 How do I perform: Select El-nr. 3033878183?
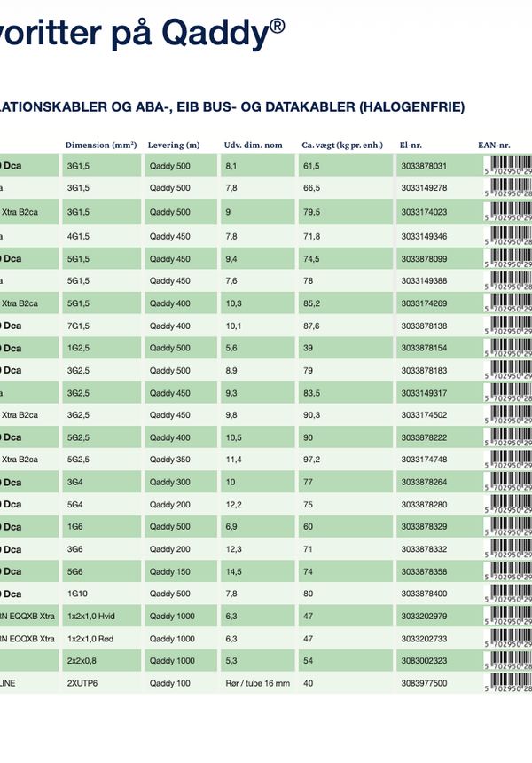pyautogui.click(x=424, y=370)
